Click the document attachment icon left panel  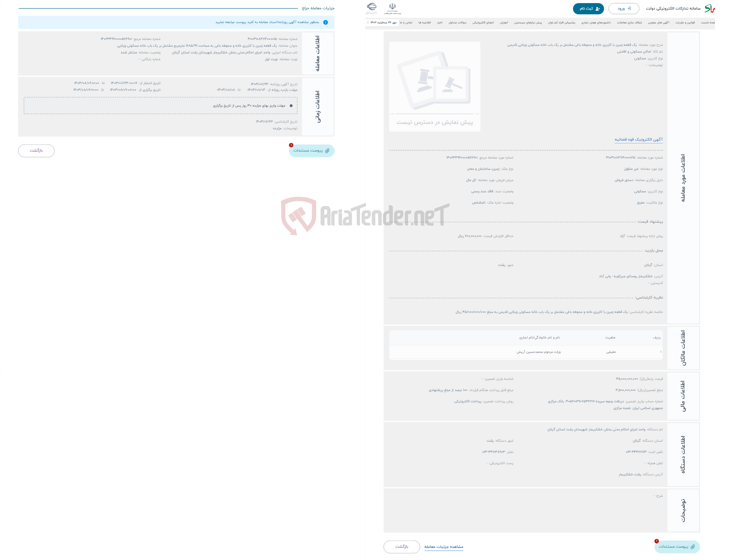coord(328,150)
